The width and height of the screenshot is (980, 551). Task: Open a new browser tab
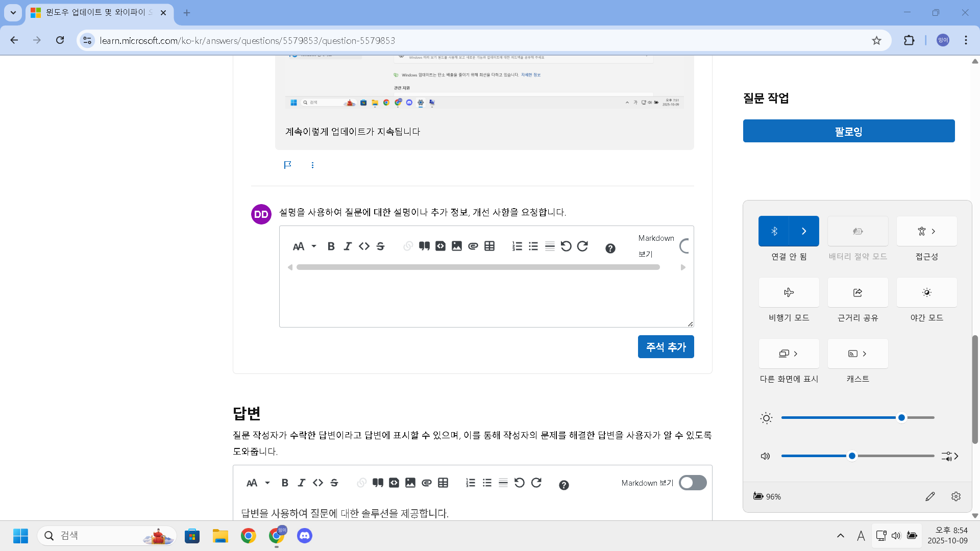187,13
